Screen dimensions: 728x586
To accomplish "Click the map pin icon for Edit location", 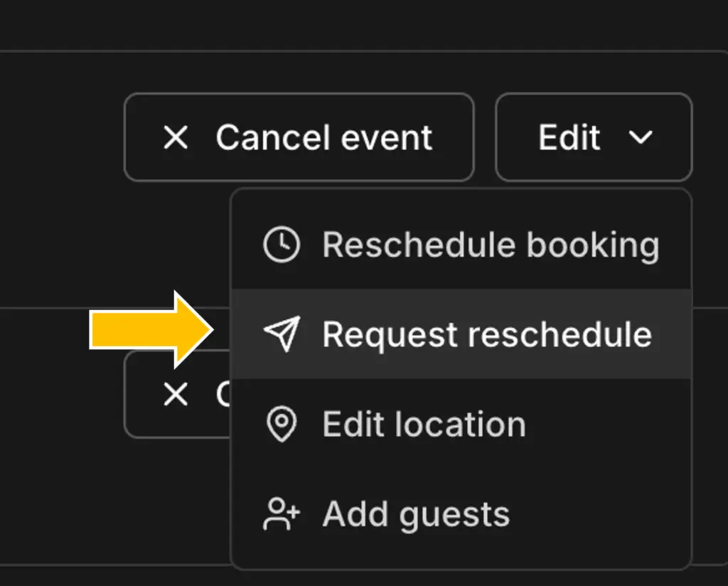I will 282,425.
